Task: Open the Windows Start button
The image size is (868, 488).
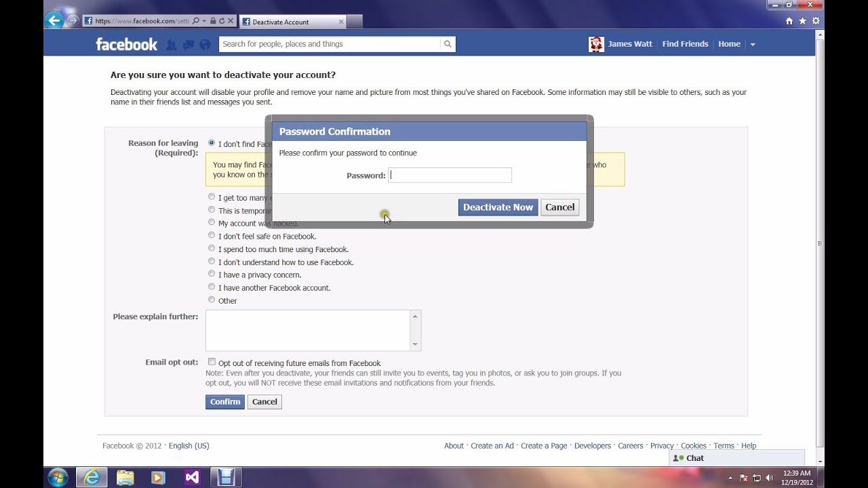Action: pyautogui.click(x=58, y=477)
